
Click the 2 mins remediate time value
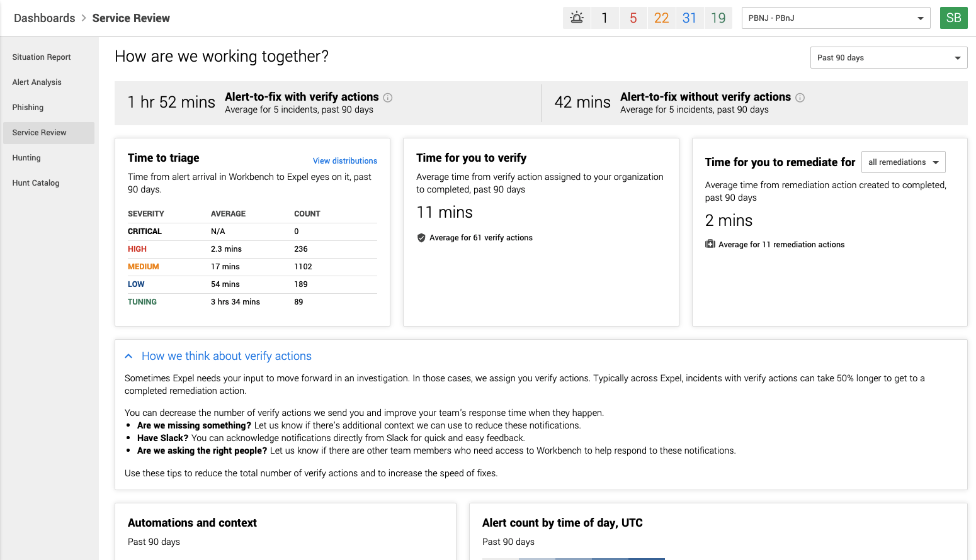(x=729, y=221)
